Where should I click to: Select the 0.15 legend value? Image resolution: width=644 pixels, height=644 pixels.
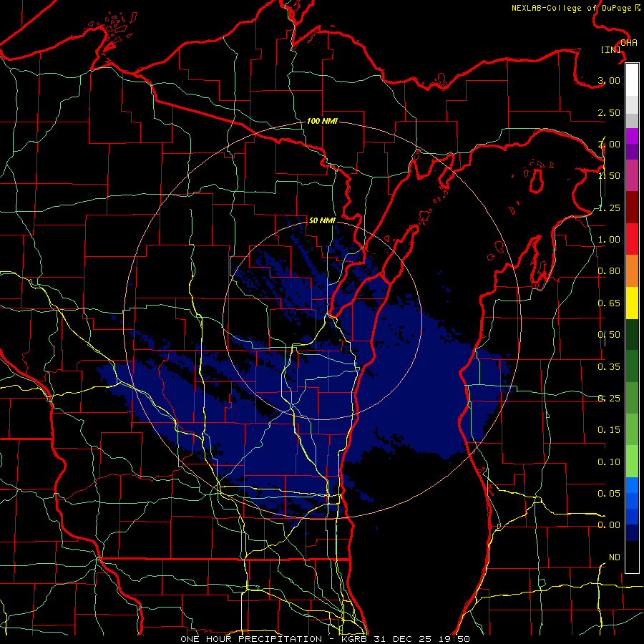coord(609,430)
